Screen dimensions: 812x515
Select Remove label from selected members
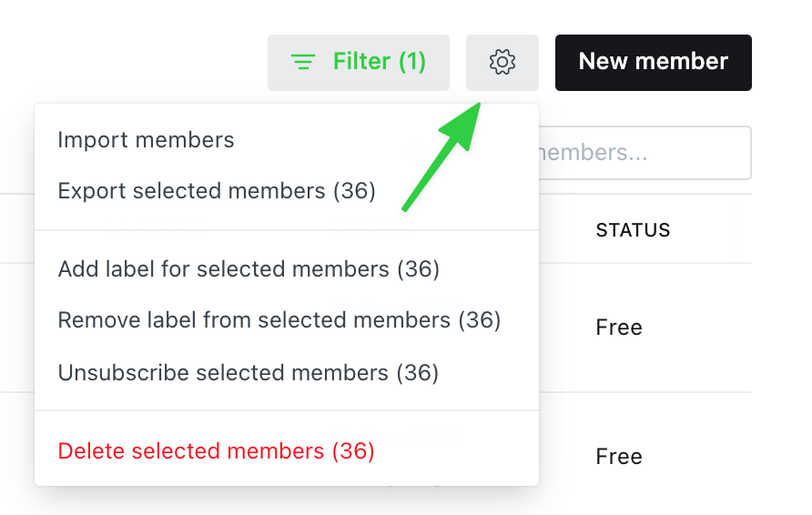point(279,320)
